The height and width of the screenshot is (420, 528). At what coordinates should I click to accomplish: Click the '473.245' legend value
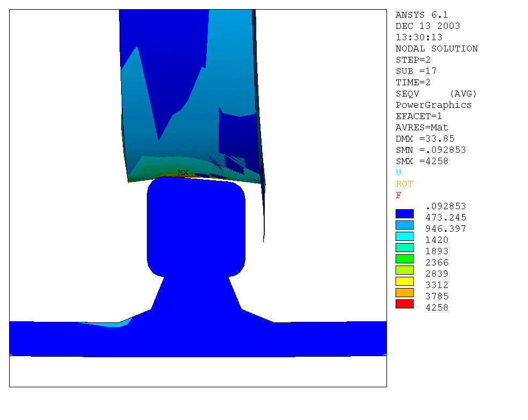[446, 217]
